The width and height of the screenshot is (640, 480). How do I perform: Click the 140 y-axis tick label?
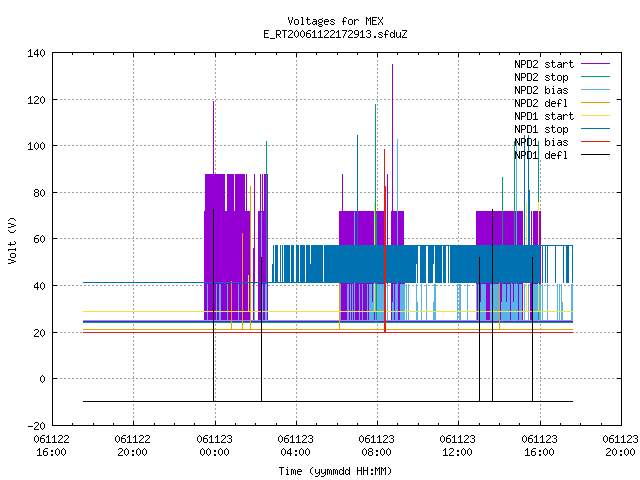(x=36, y=53)
